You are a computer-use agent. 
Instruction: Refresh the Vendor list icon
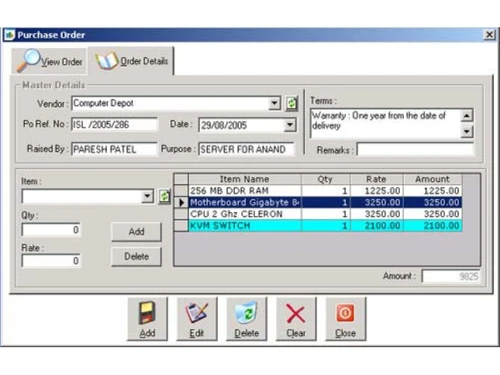pos(291,103)
